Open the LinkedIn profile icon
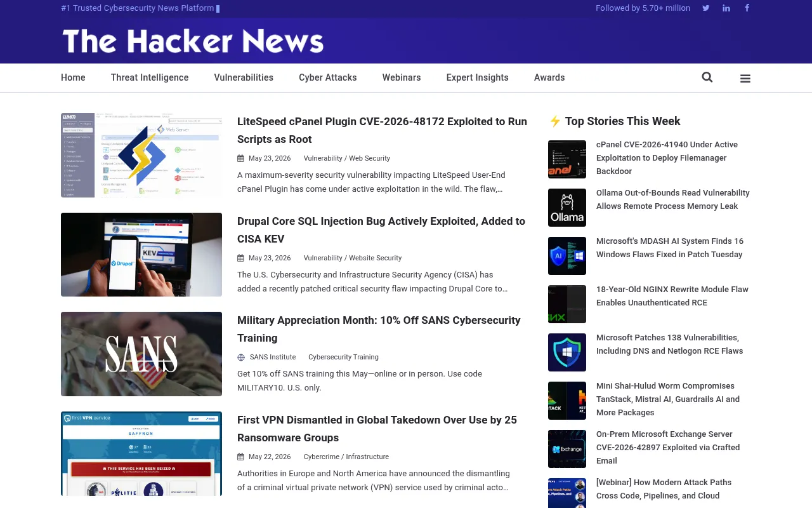This screenshot has width=812, height=508. click(726, 8)
